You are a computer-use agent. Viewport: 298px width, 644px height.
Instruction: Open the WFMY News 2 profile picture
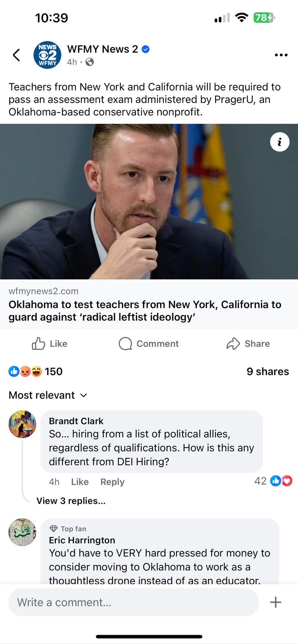(47, 55)
